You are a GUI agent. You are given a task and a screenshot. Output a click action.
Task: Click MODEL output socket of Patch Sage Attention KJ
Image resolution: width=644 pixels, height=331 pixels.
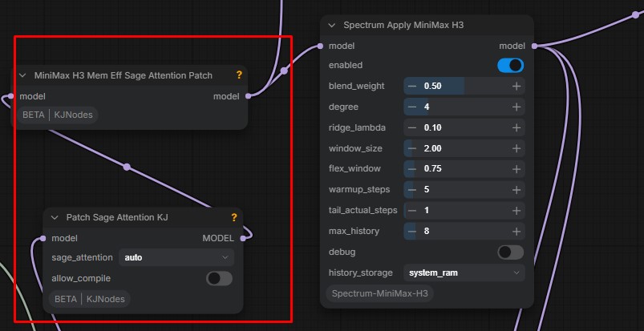click(243, 238)
